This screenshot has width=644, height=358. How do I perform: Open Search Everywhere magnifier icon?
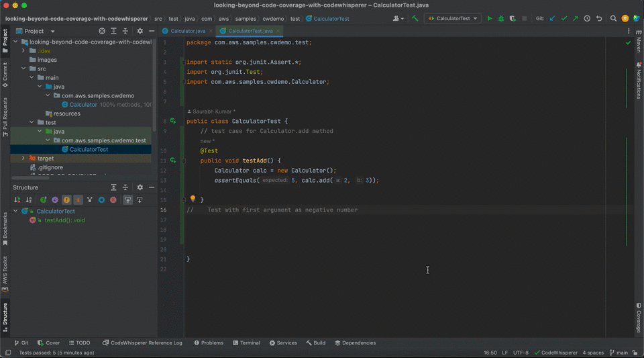613,19
